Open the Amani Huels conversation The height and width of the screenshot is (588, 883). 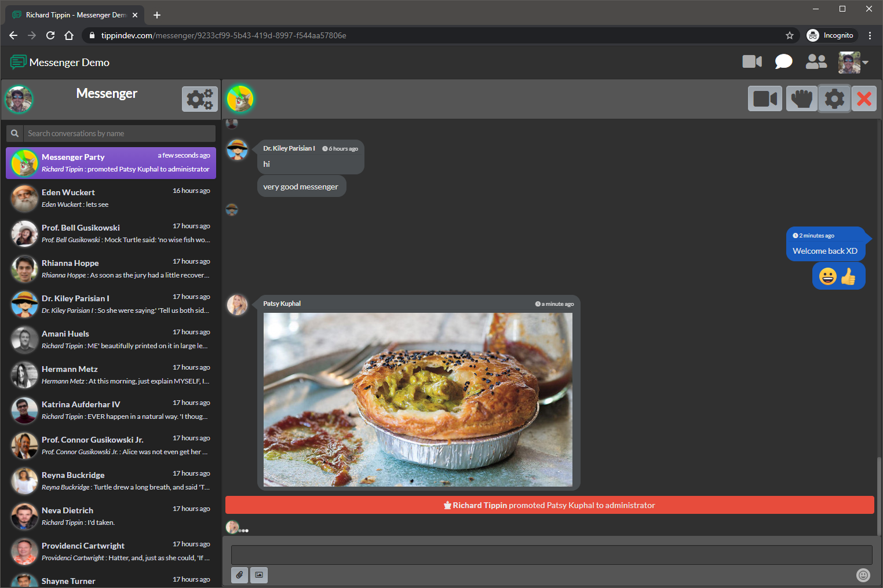tap(111, 339)
